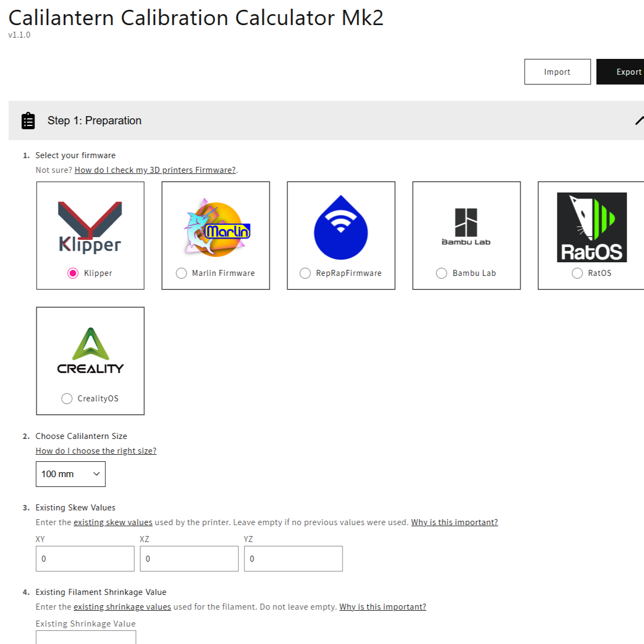The height and width of the screenshot is (644, 644).
Task: Select the RepRapFirmware radio button
Action: pos(305,273)
